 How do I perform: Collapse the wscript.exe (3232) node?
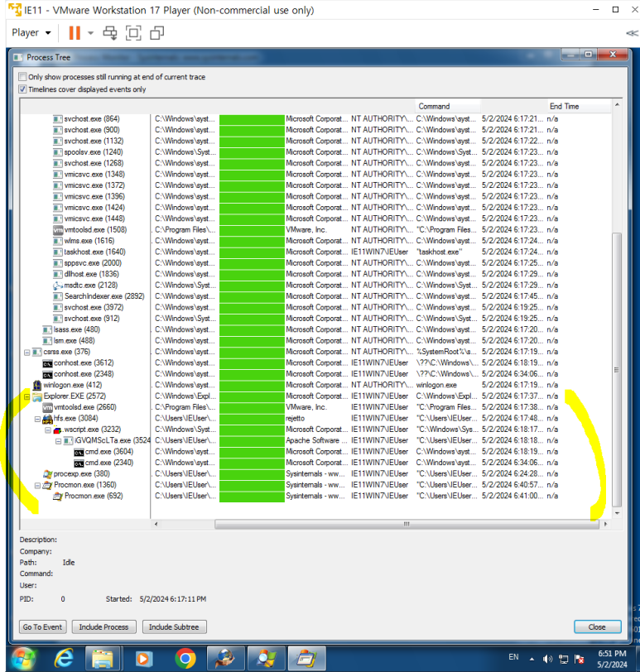[47, 430]
